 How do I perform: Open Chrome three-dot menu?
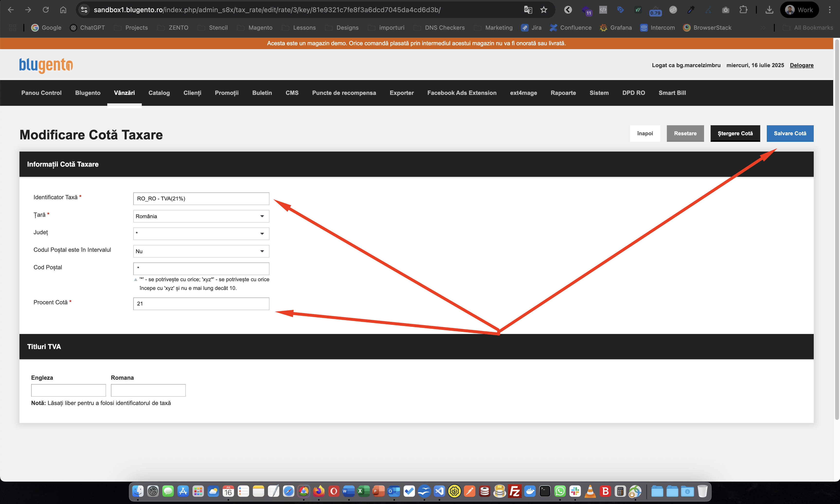[x=830, y=10]
